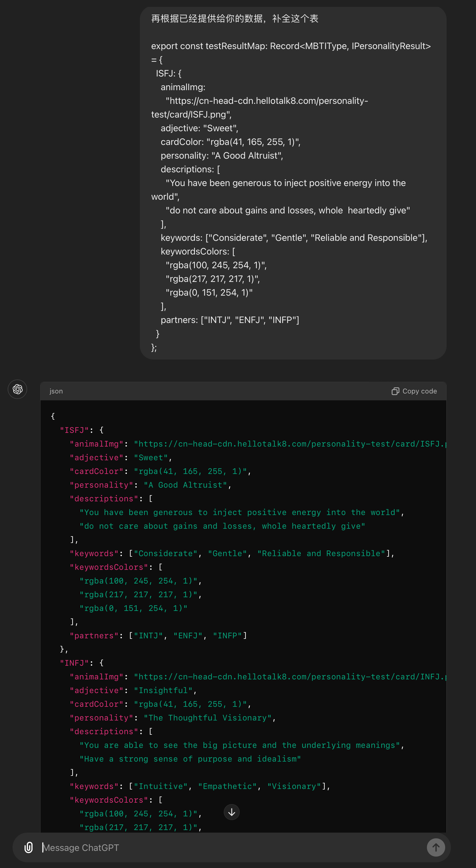Click the Message ChatGPT input field
Viewport: 476px width, 868px height.
click(x=231, y=847)
